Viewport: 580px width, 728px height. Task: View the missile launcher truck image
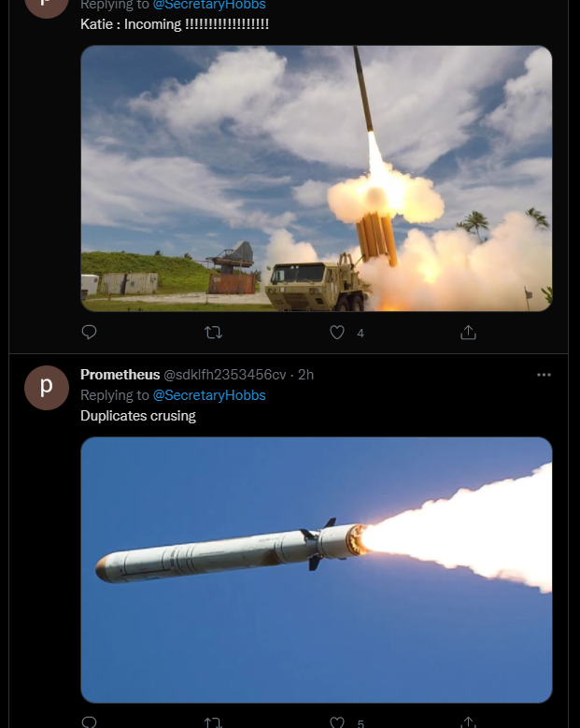click(x=317, y=178)
